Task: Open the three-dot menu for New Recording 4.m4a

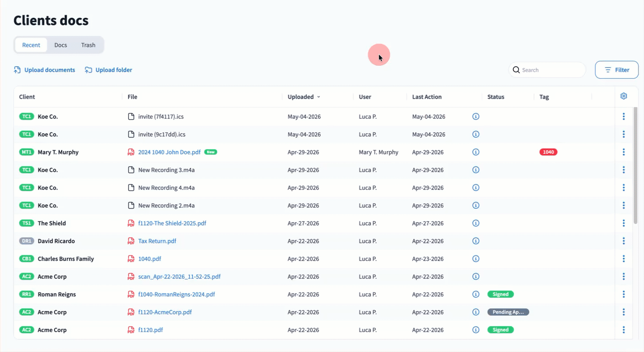Action: pos(624,188)
